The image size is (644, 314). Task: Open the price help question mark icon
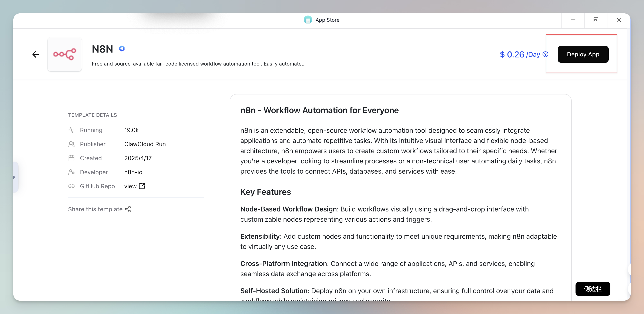pyautogui.click(x=546, y=54)
